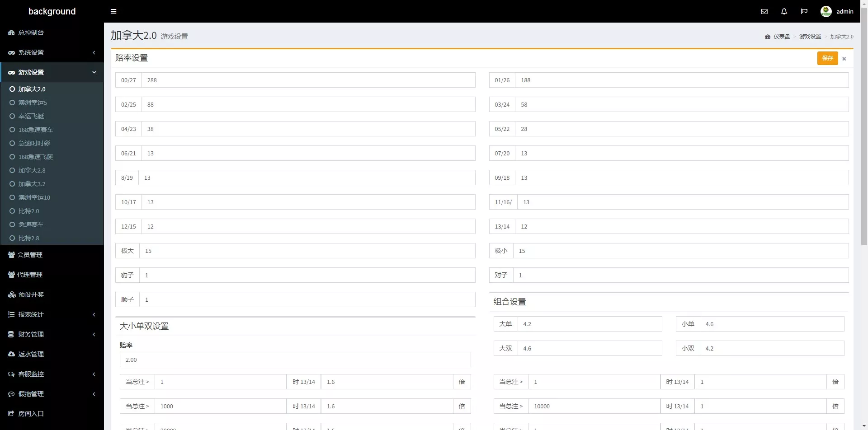
Task: Click the flag icon in top bar
Action: point(804,11)
